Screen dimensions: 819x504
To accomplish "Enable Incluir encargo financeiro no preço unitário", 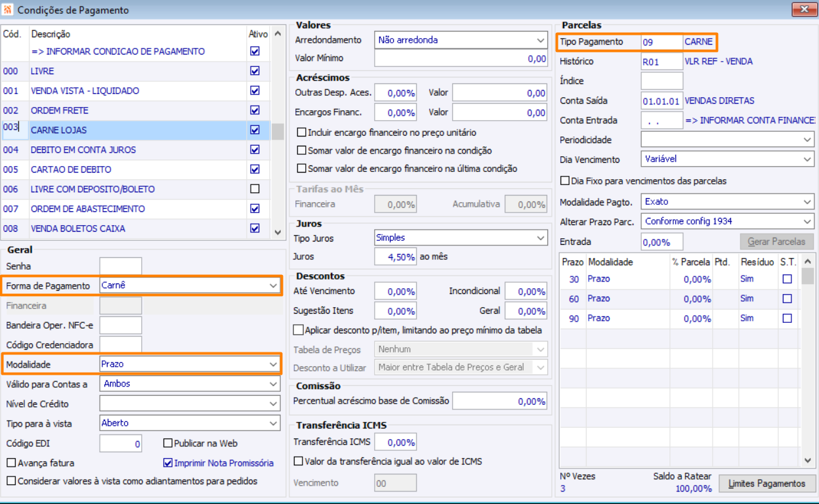I will pyautogui.click(x=302, y=133).
